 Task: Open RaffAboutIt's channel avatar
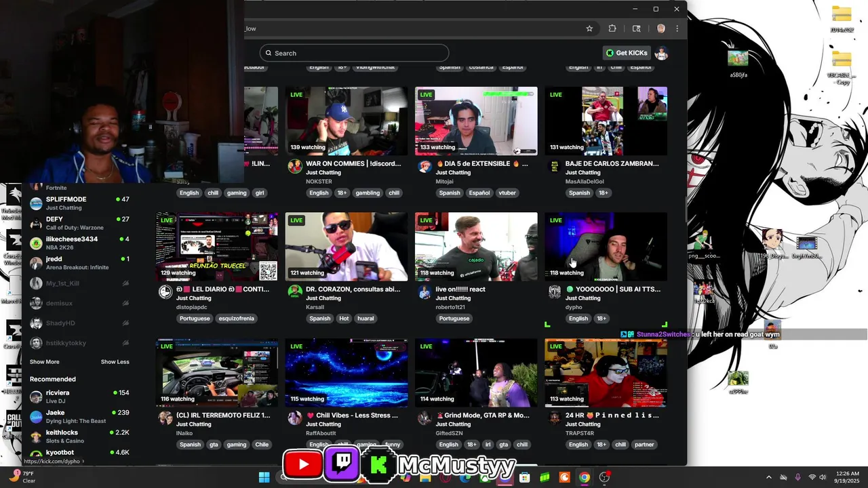tap(295, 418)
